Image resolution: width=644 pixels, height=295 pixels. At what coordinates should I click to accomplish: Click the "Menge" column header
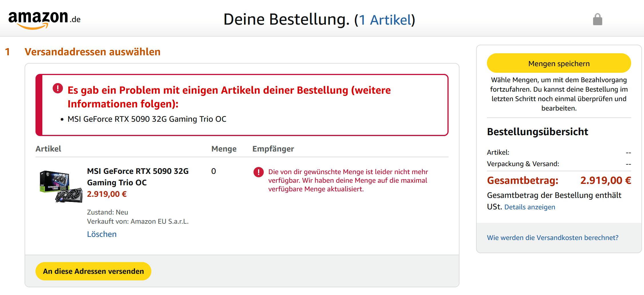[x=224, y=149]
